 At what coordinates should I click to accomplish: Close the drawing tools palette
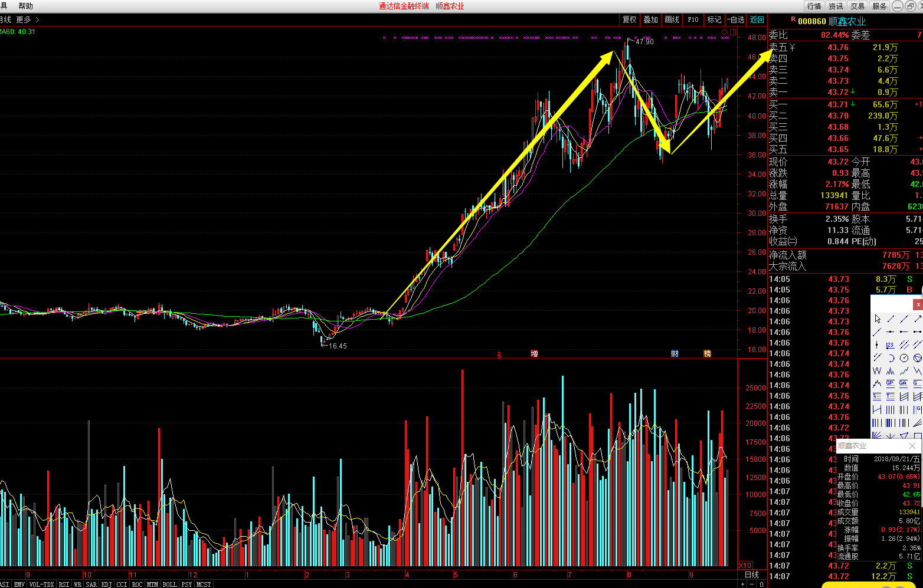[x=918, y=304]
